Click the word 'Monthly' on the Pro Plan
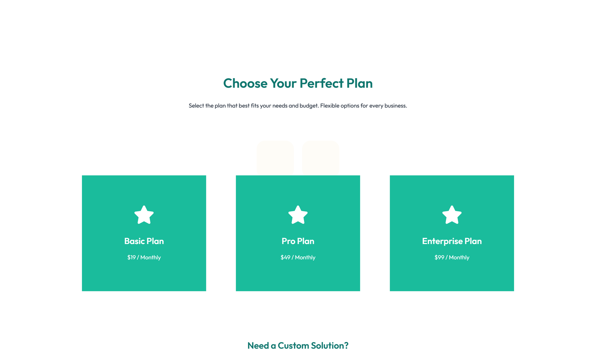Screen dimensions: 596x364 [x=304, y=257]
